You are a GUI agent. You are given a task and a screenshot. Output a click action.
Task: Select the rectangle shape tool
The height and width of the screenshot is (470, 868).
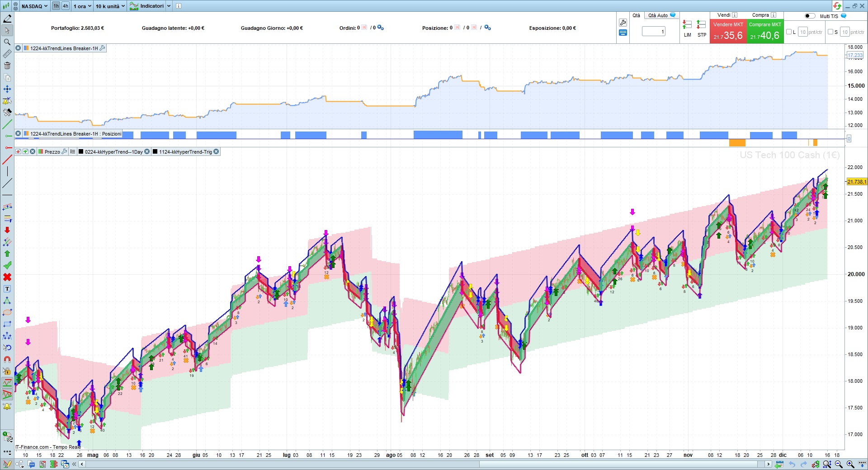pos(7,324)
